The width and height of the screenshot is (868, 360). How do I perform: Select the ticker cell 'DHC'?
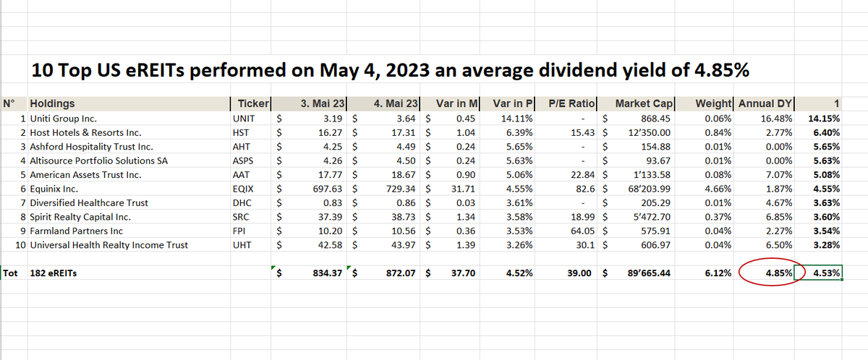coord(250,202)
